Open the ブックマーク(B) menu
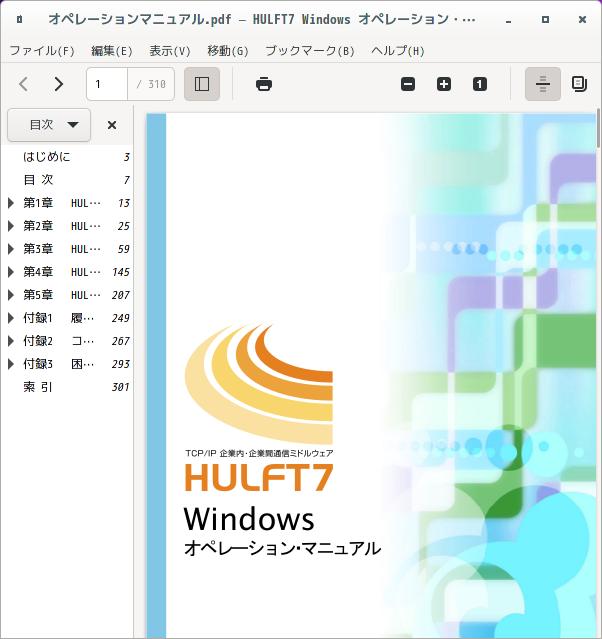This screenshot has height=639, width=602. coord(310,51)
